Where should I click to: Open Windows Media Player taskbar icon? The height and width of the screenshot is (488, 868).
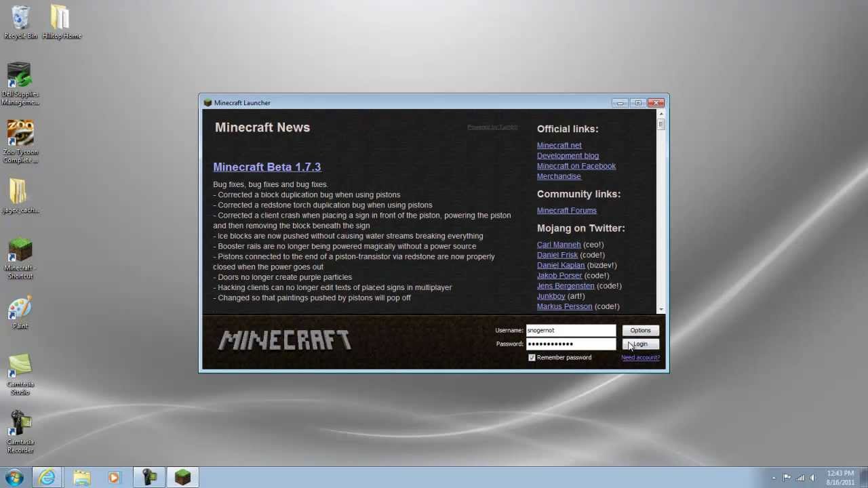[x=114, y=478]
